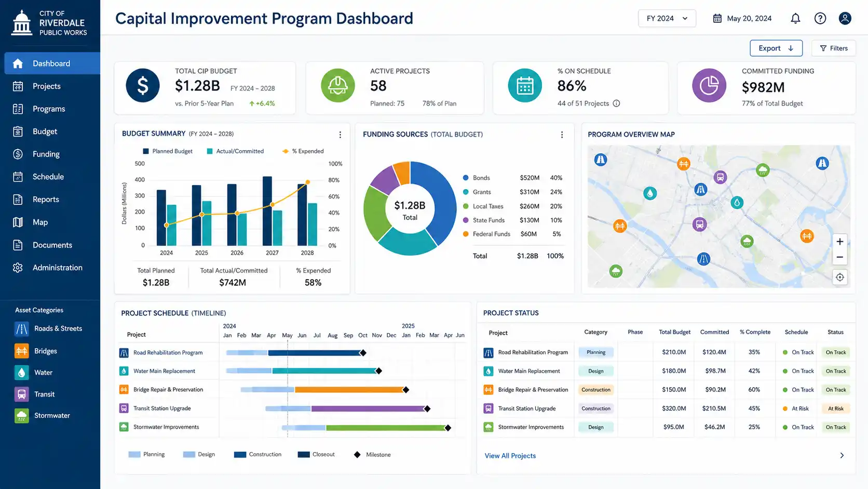Image resolution: width=868 pixels, height=489 pixels.
Task: Click the Transit Station Upgrade icon in Project Status
Action: [x=489, y=408]
